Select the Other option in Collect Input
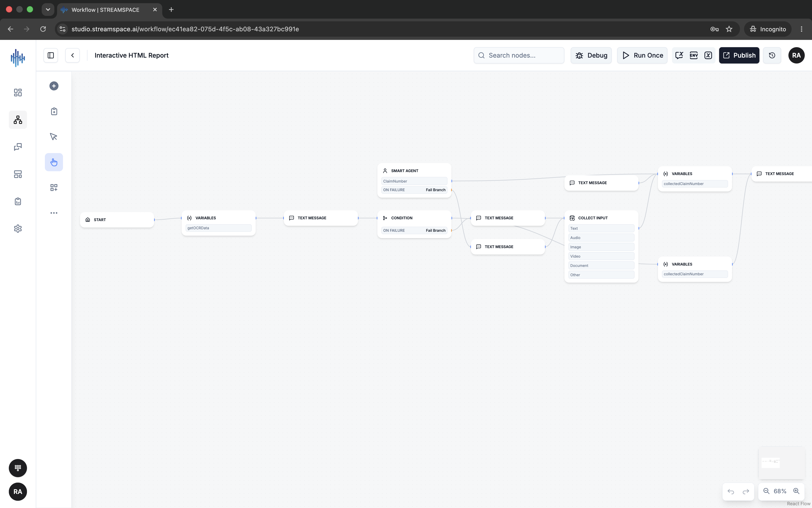 601,275
